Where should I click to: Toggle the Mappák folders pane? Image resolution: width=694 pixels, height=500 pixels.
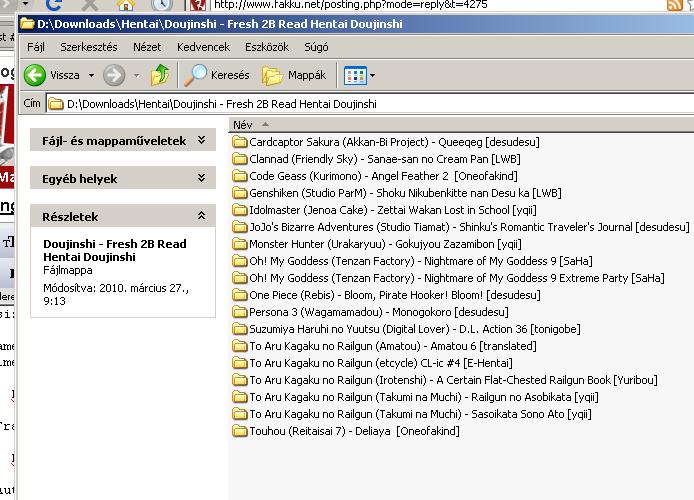294,75
